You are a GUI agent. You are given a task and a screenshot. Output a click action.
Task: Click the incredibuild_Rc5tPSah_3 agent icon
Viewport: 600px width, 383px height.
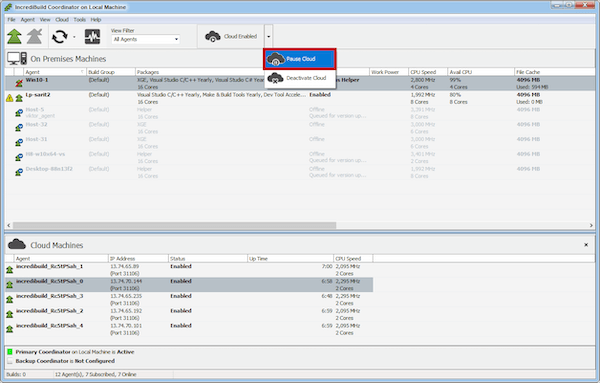tap(10, 300)
